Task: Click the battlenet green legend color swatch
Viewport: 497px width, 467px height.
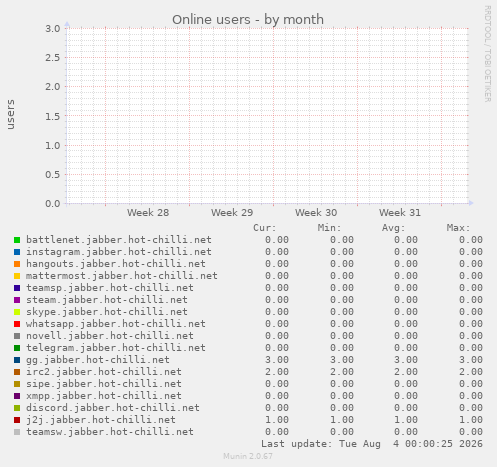Action: tap(17, 240)
